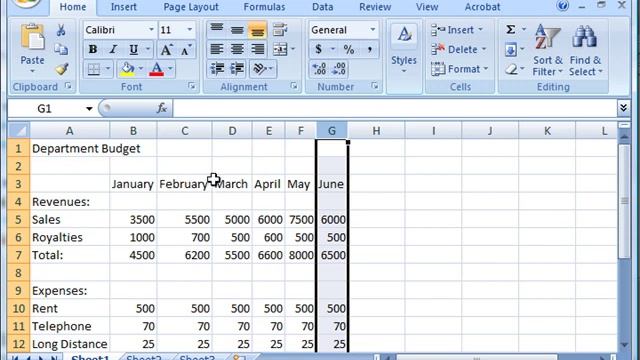Screen dimensions: 640x360
Task: Click the Paste clipboard icon
Action: tap(32, 38)
